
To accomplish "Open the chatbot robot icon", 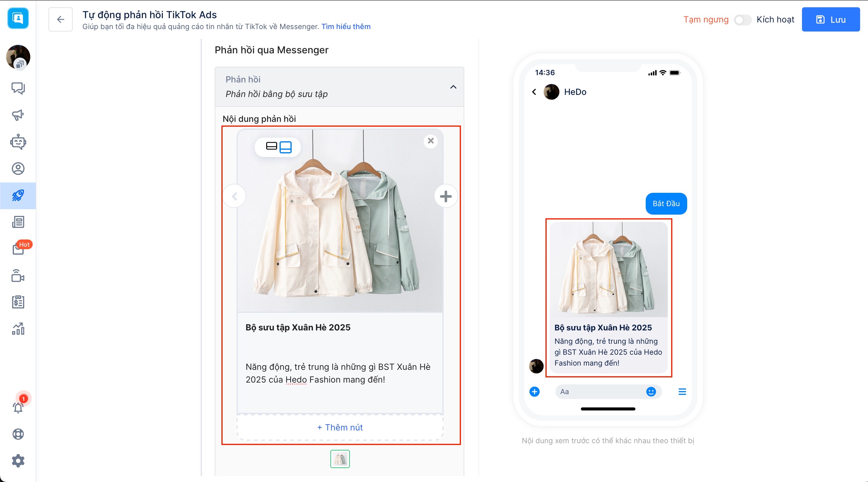I will point(18,142).
